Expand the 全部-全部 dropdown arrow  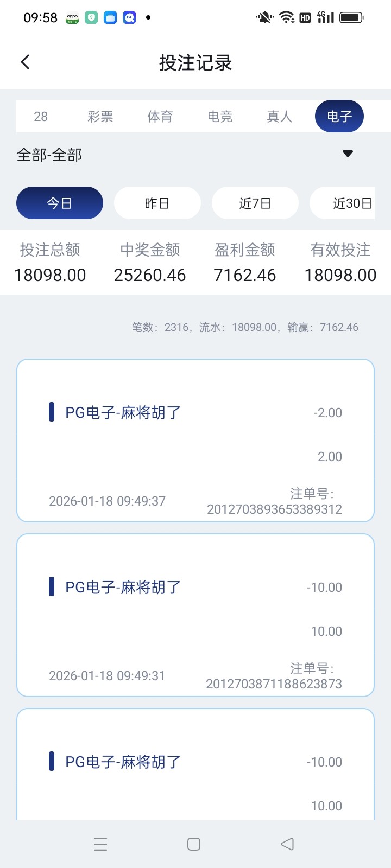[x=348, y=154]
